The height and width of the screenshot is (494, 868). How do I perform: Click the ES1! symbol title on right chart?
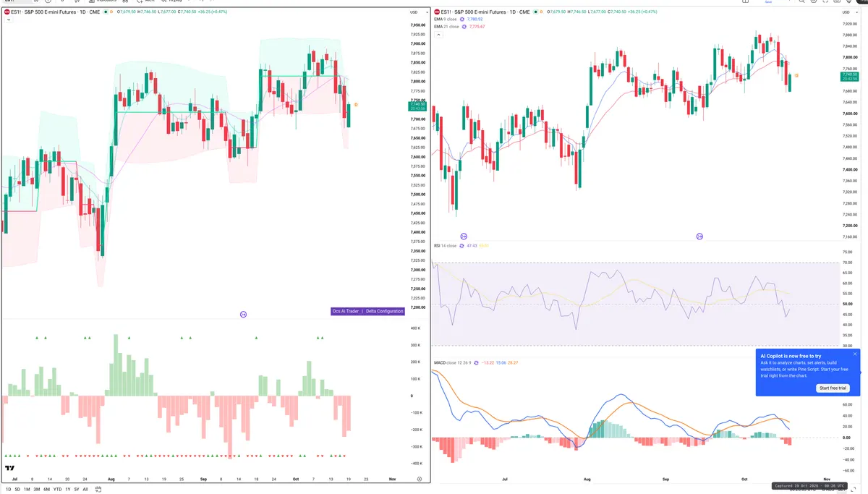[x=485, y=12]
